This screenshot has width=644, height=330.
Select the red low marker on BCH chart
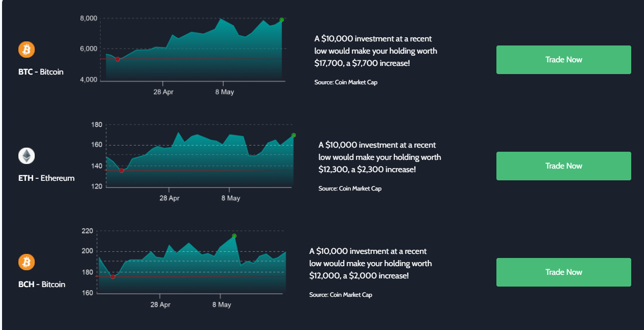pyautogui.click(x=112, y=276)
